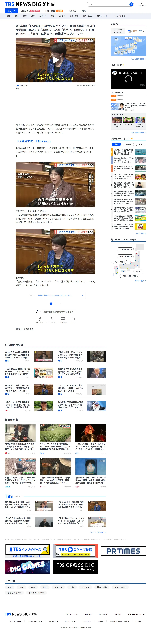This screenshot has height=644, width=151.
Task: Open トランプ大統領 tariff article thumbnail
Action: tap(97, 373)
